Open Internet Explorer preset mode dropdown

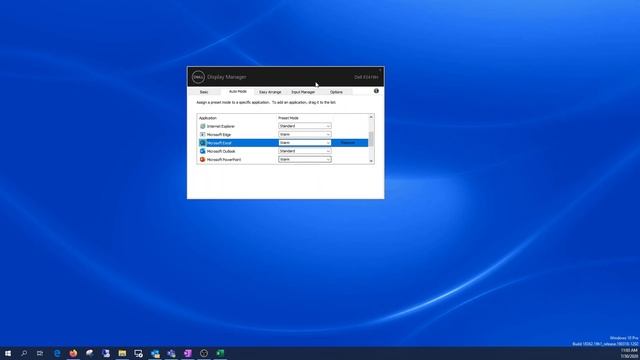tap(305, 126)
